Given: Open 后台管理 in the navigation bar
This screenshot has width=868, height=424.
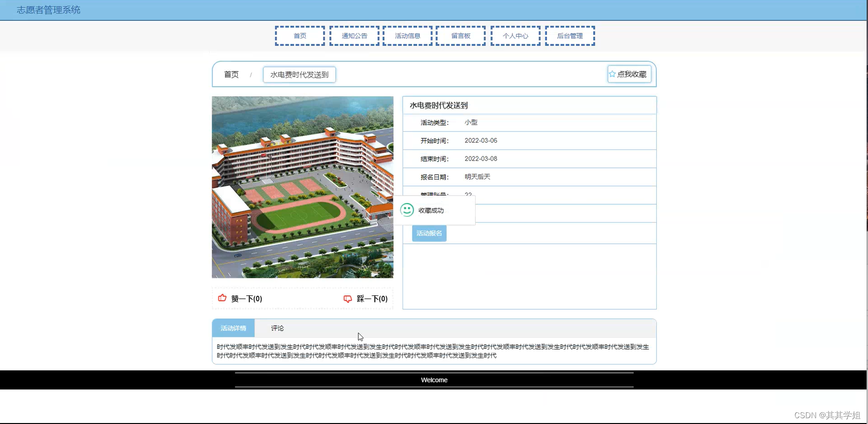Looking at the screenshot, I should tap(570, 36).
